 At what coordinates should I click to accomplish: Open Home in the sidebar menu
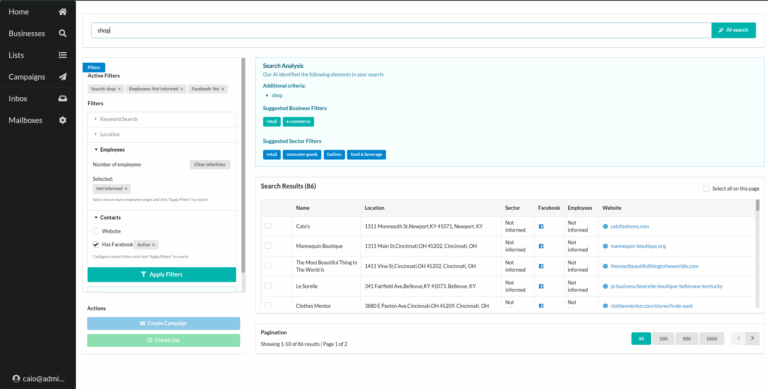(x=38, y=12)
